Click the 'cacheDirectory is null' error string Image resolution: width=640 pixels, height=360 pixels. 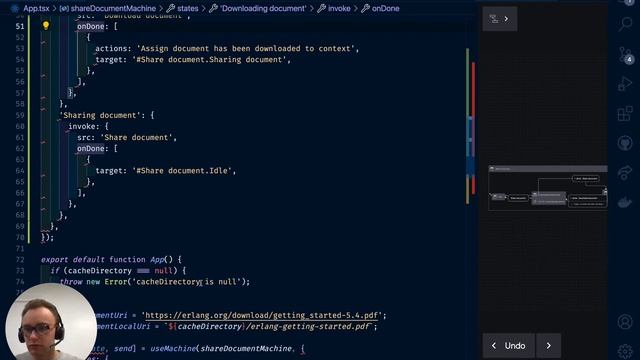click(x=186, y=282)
